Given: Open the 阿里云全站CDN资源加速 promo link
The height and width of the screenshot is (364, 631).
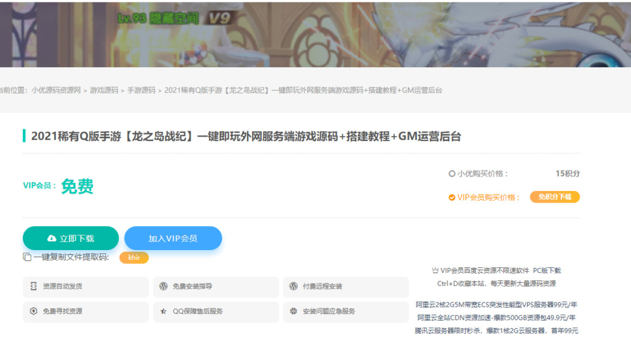Looking at the screenshot, I should pos(496,317).
